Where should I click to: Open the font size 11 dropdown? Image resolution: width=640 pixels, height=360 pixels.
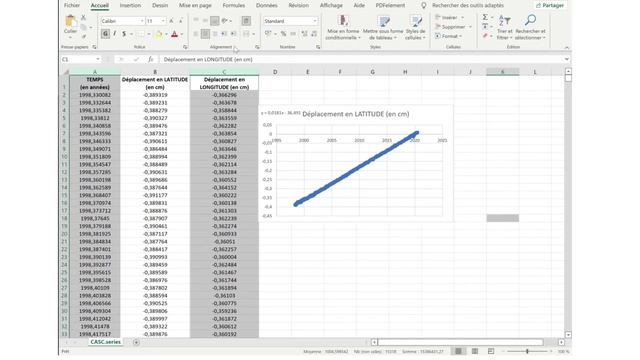pos(163,21)
